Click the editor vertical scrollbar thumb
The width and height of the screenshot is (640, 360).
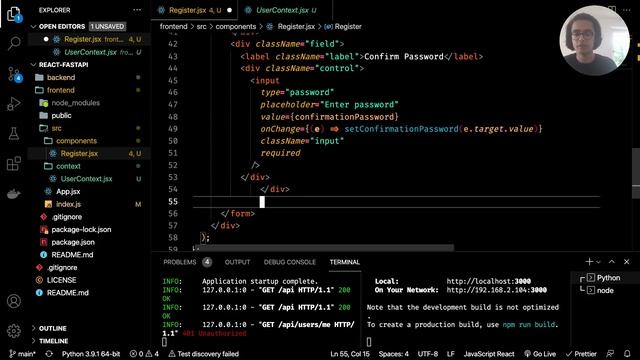pos(636,172)
